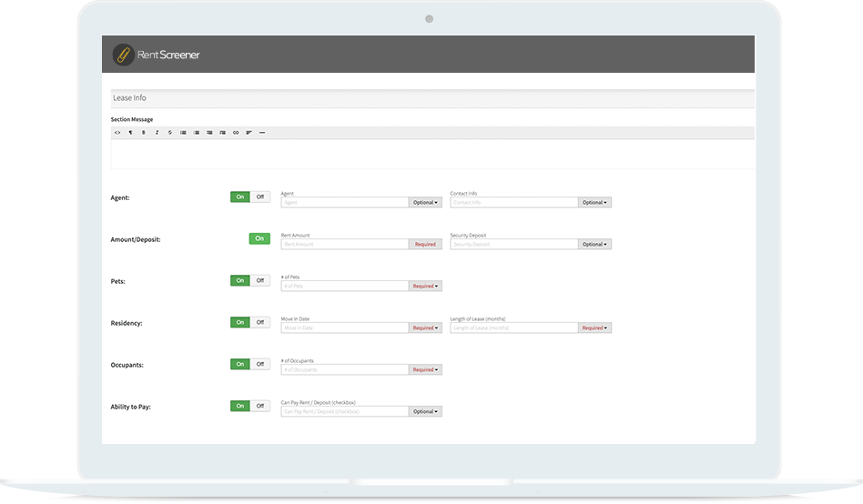
Task: Click the indent icon in editor toolbar
Action: tap(222, 133)
